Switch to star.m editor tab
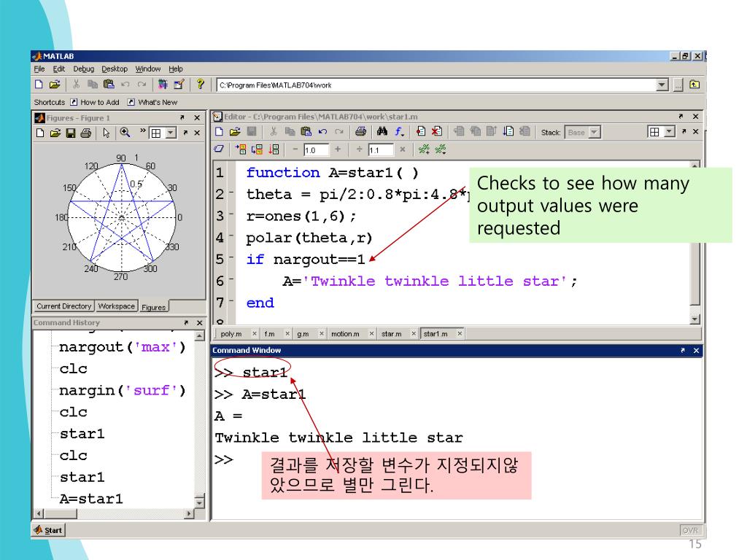 [x=391, y=334]
